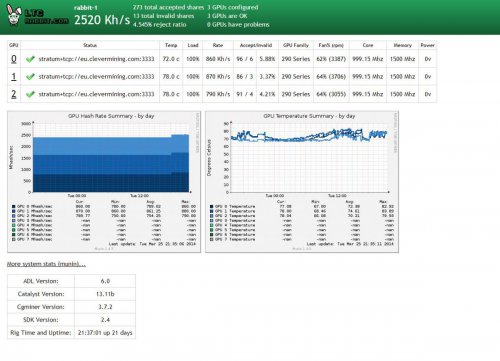Click the Temp column header
Screen dimensions: 500x361
(171, 45)
